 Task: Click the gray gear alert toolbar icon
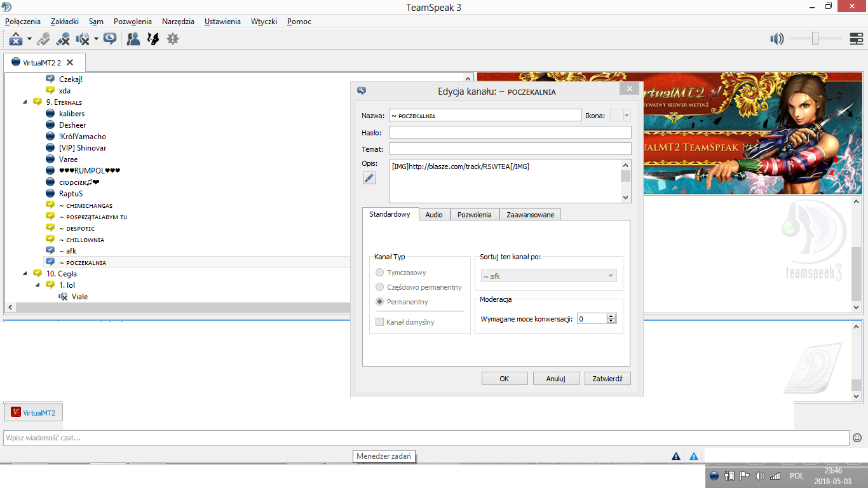(x=172, y=39)
